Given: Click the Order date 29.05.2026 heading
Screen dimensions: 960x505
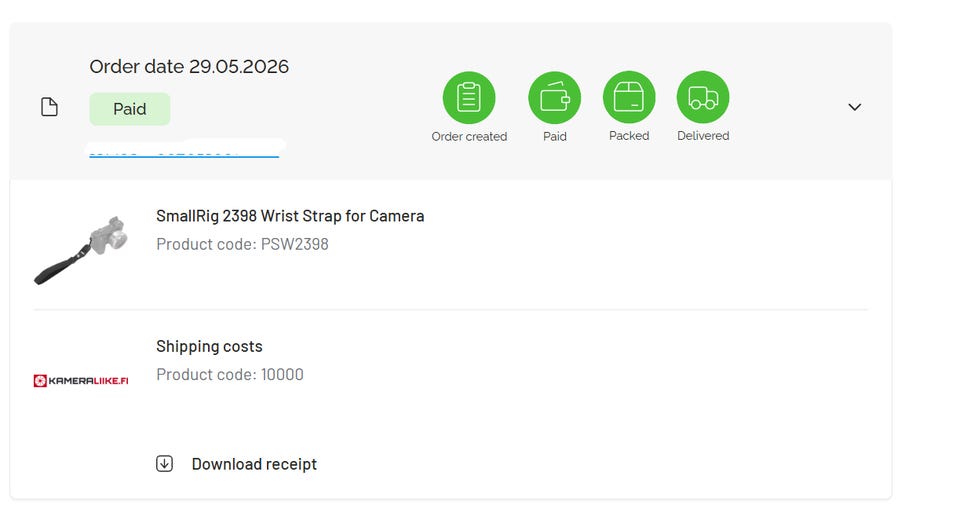Looking at the screenshot, I should pyautogui.click(x=189, y=66).
